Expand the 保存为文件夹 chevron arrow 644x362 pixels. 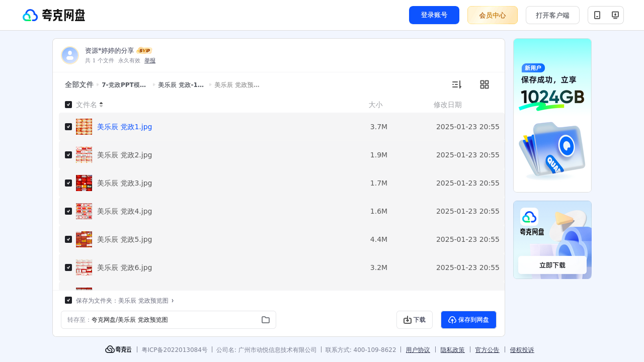pos(173,301)
